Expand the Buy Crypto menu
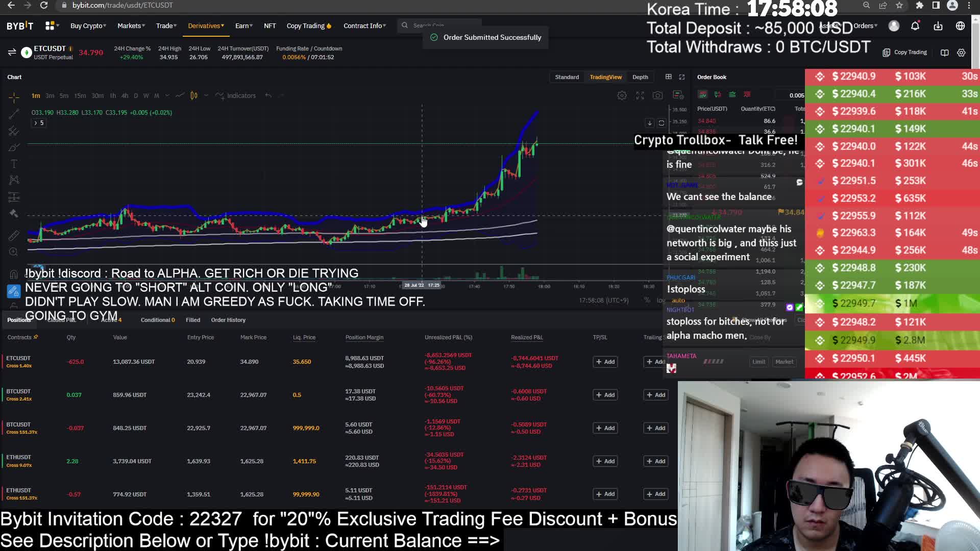 (88, 26)
